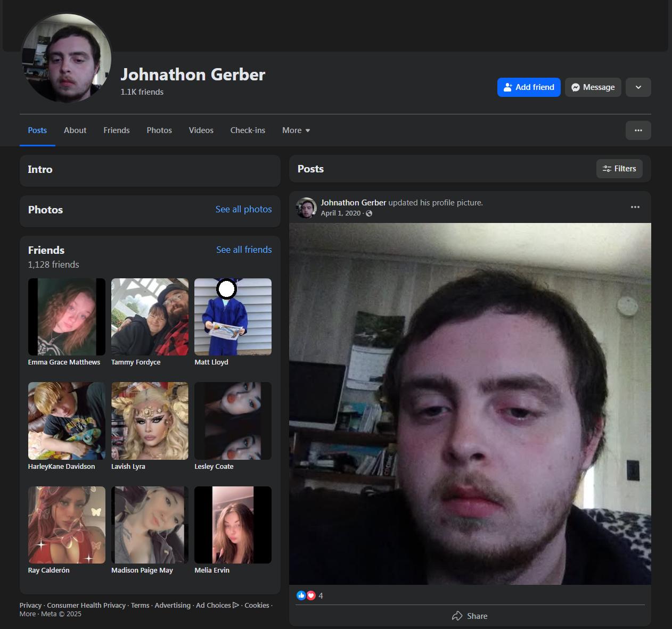Open Melia Ervin friend photo

(233, 525)
